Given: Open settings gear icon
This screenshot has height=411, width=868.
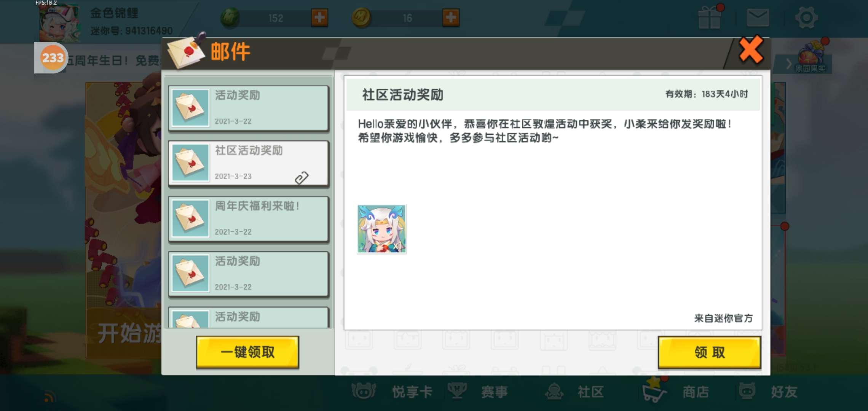Looking at the screenshot, I should [806, 18].
